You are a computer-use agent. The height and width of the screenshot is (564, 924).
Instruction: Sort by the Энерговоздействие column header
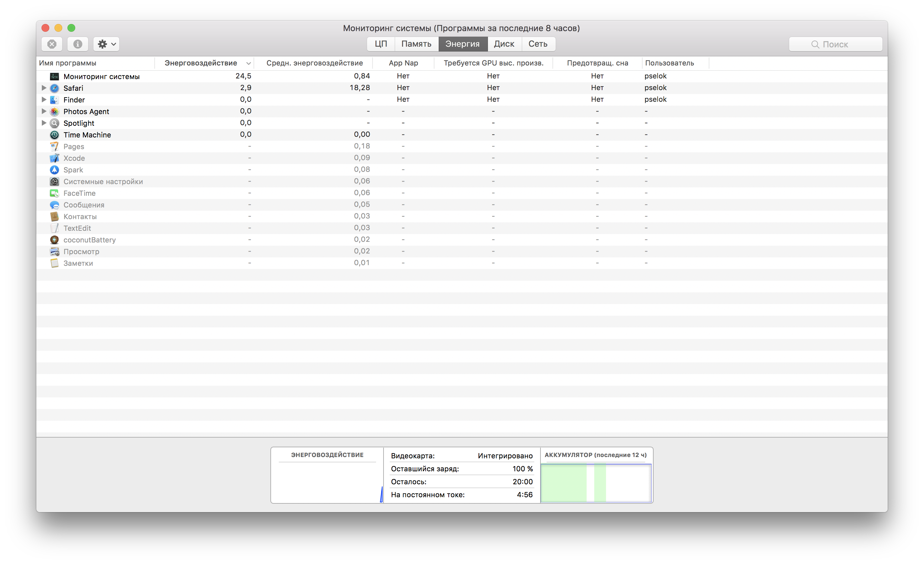[201, 63]
